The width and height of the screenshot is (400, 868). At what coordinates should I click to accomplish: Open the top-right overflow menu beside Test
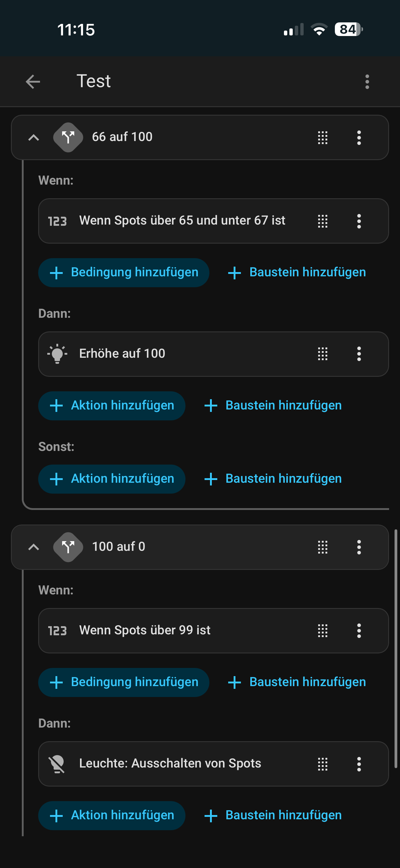tap(367, 81)
